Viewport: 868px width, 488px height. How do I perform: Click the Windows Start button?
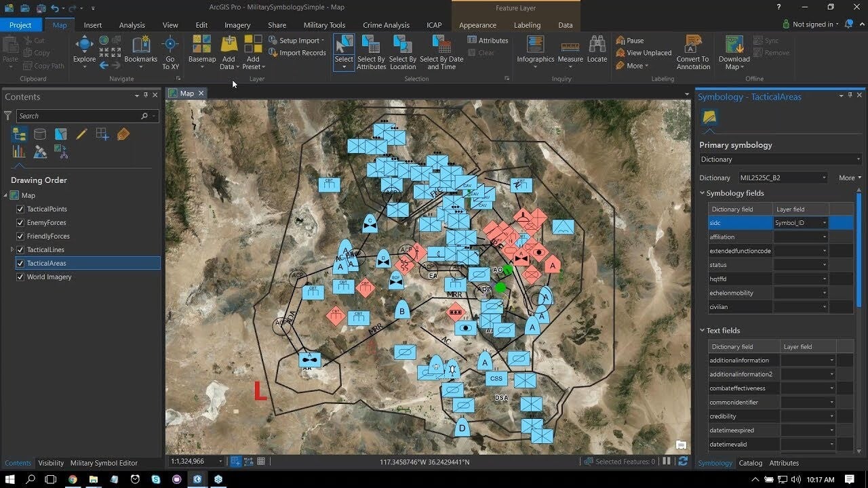[x=10, y=479]
